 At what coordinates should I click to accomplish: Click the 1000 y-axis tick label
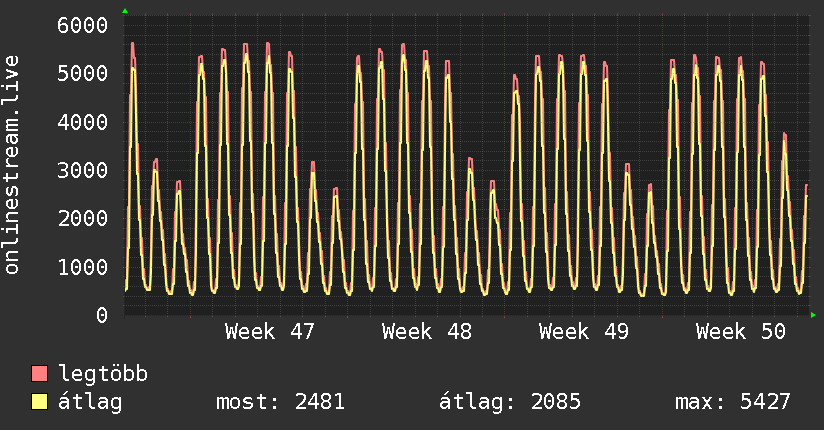(82, 267)
